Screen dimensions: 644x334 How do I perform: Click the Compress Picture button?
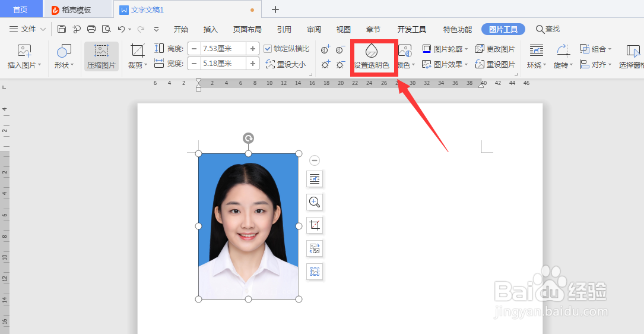[x=101, y=56]
